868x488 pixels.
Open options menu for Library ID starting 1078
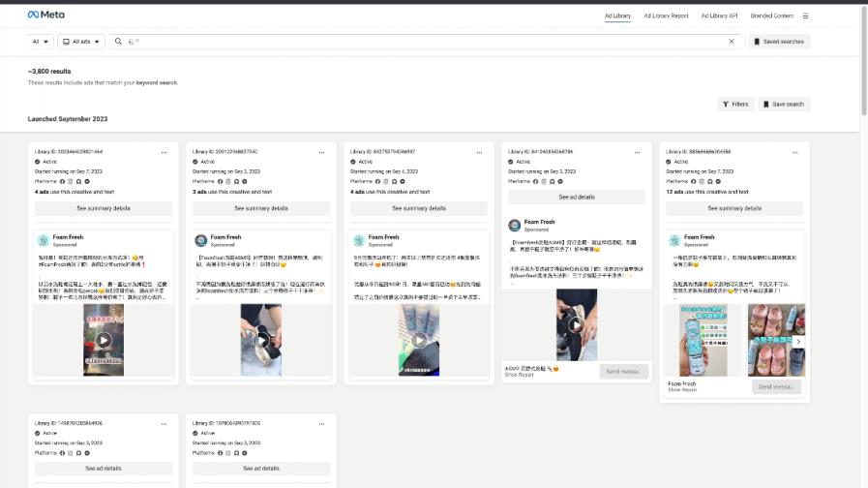click(321, 424)
